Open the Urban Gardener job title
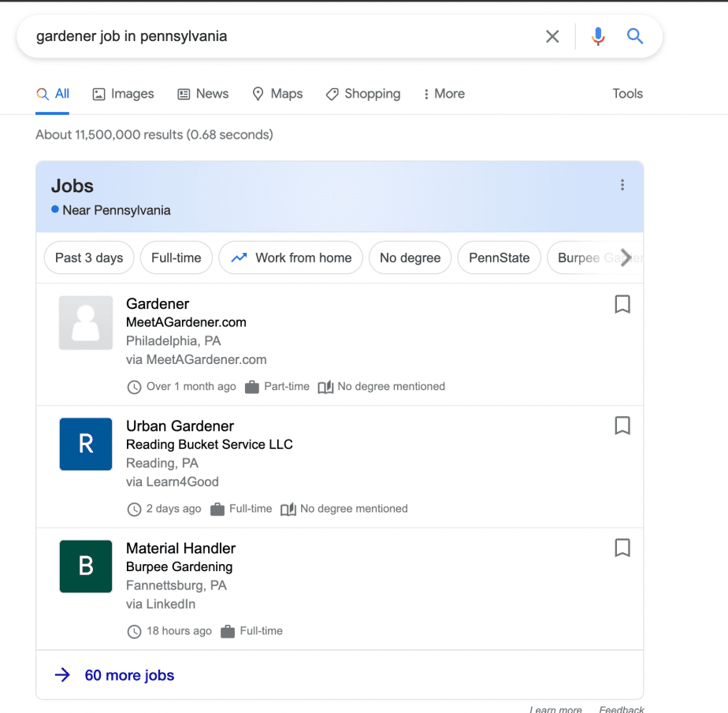The width and height of the screenshot is (728, 713). point(180,426)
